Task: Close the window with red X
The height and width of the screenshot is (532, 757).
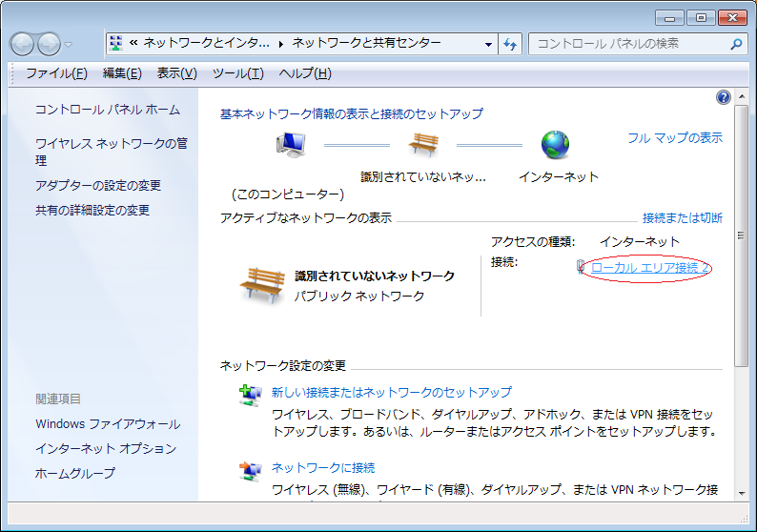Action: (x=732, y=18)
